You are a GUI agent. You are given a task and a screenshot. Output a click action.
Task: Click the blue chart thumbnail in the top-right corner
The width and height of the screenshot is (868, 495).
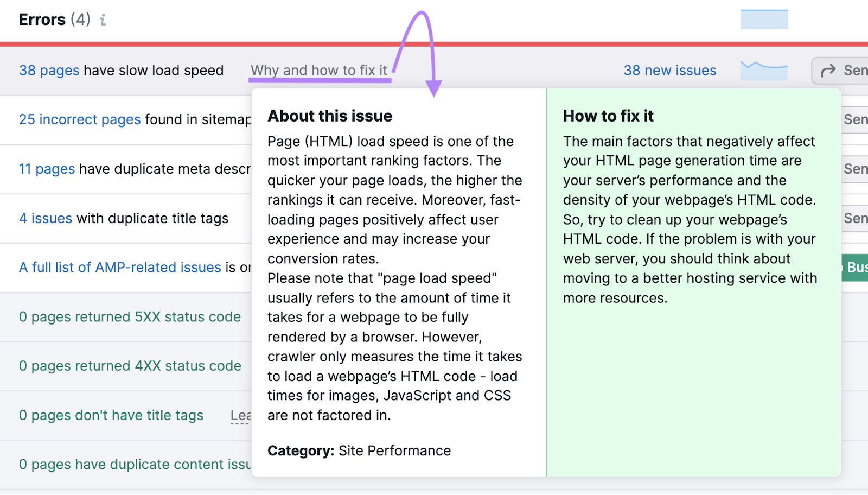763,19
